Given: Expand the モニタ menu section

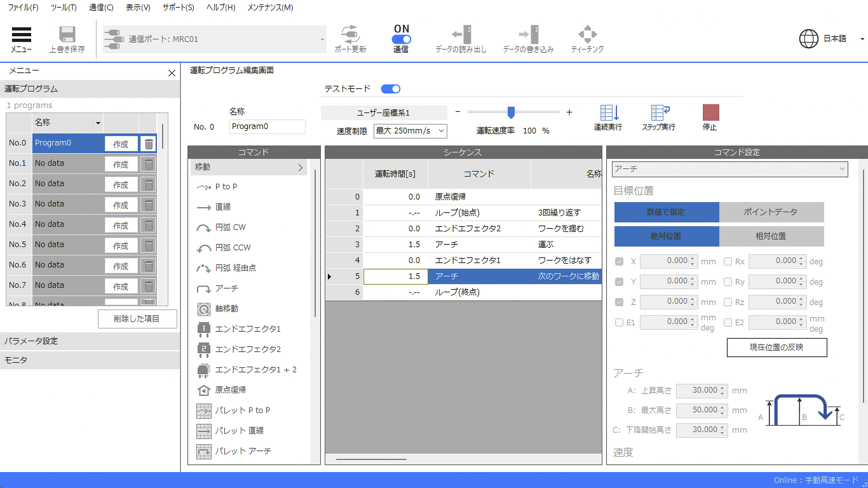Looking at the screenshot, I should coord(90,360).
